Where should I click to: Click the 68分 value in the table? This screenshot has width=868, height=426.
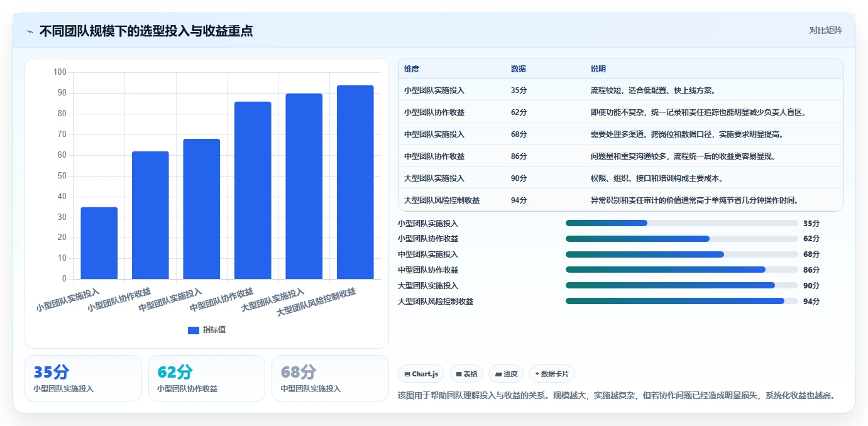(x=519, y=134)
